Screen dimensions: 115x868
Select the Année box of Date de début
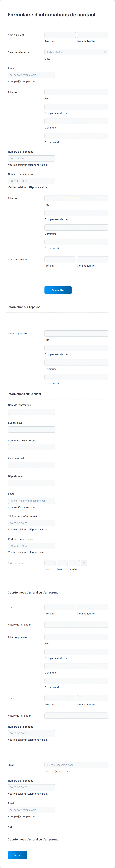click(74, 563)
